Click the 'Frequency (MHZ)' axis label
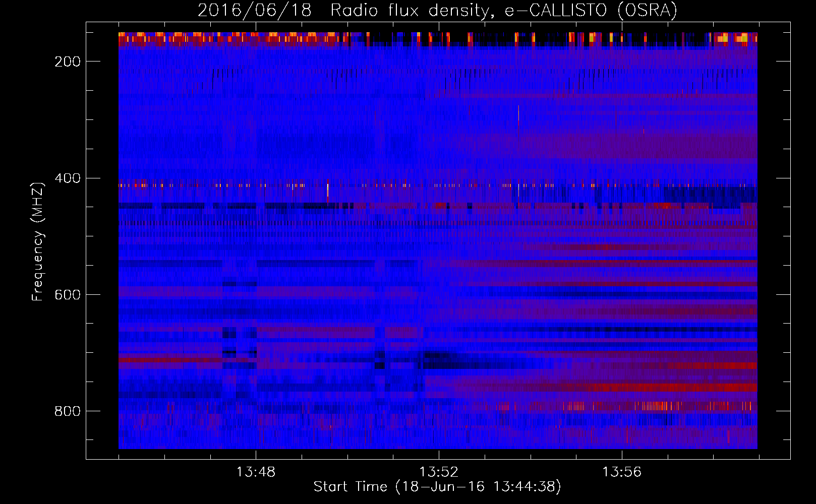 pyautogui.click(x=38, y=241)
